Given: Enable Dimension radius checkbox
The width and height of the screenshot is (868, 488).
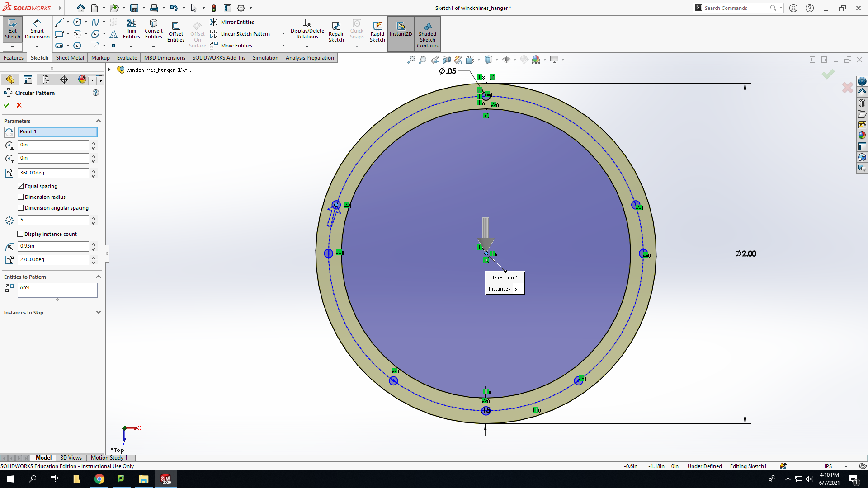Looking at the screenshot, I should coord(20,197).
